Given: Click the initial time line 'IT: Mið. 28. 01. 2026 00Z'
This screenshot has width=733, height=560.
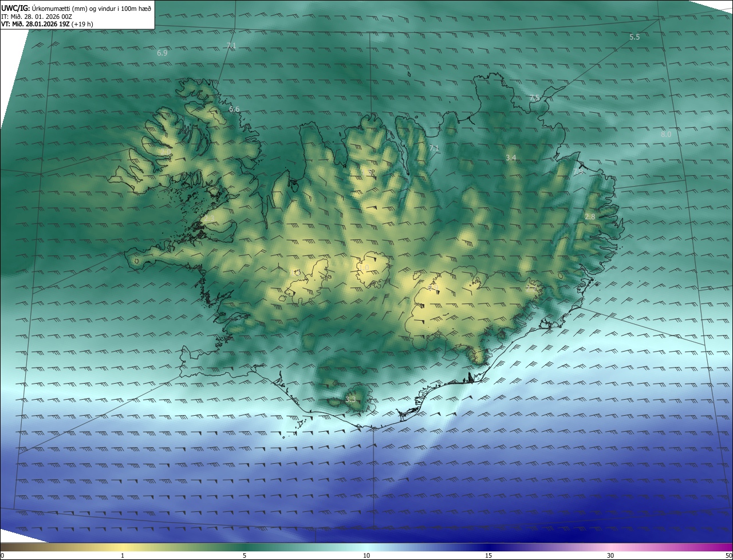Looking at the screenshot, I should [x=36, y=16].
